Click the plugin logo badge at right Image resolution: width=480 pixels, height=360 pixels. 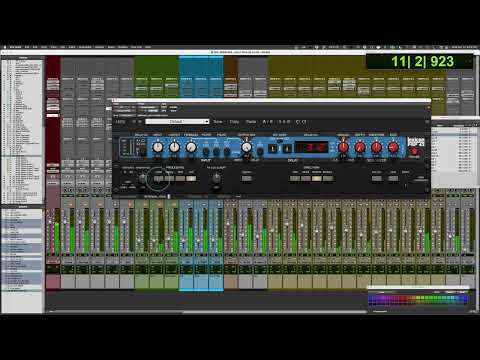416,141
